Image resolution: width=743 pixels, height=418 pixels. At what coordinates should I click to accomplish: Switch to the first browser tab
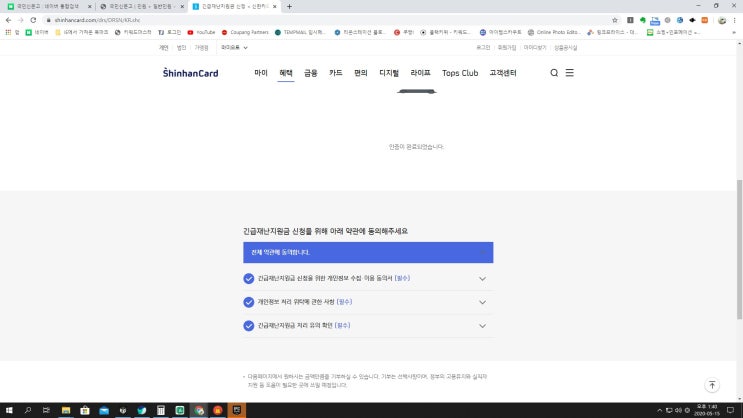tap(47, 7)
